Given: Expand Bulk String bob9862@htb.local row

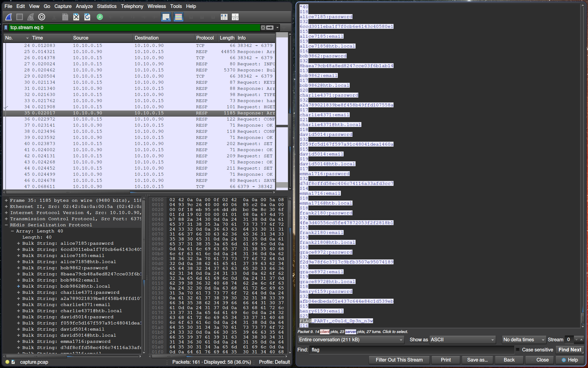Looking at the screenshot, I should point(18,286).
